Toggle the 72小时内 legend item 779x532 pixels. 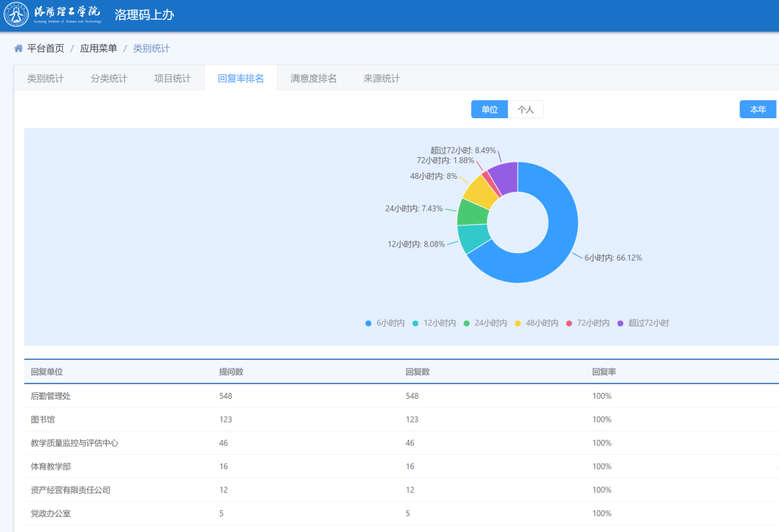(x=588, y=324)
